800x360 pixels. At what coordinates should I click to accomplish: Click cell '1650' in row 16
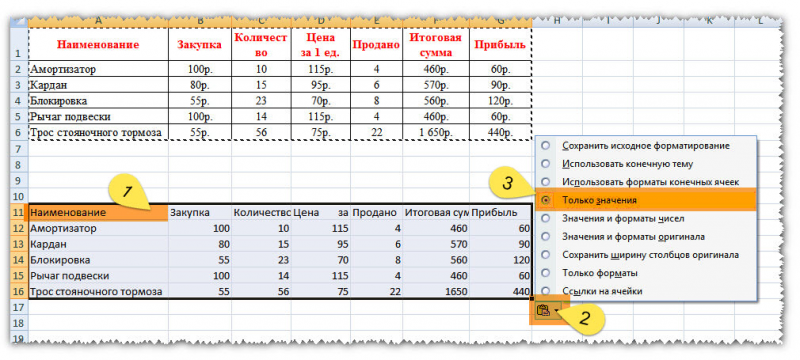tap(436, 292)
